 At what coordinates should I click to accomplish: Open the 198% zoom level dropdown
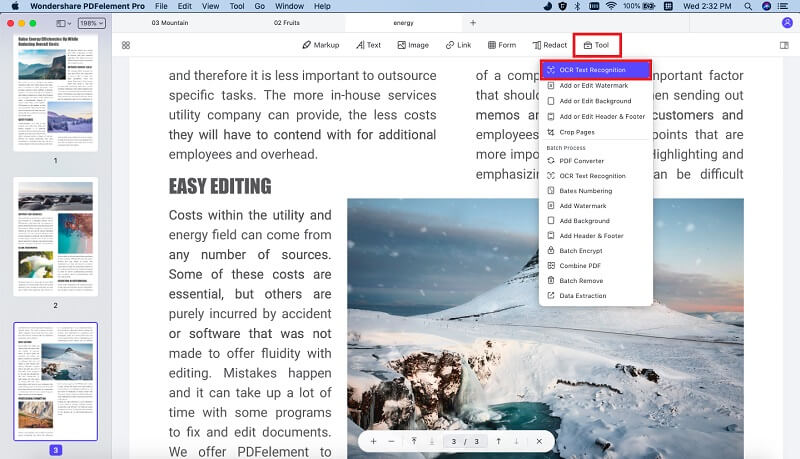click(x=91, y=23)
